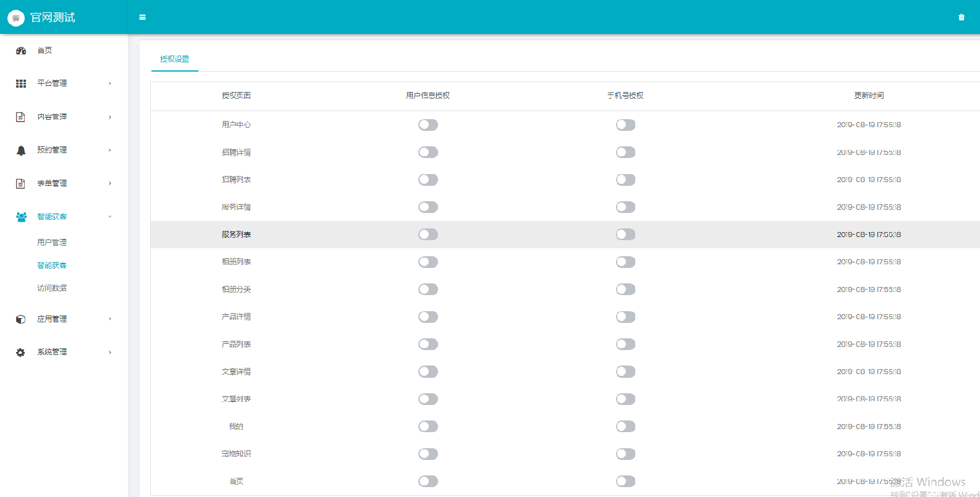Click the 更新时间 column header

click(x=869, y=96)
